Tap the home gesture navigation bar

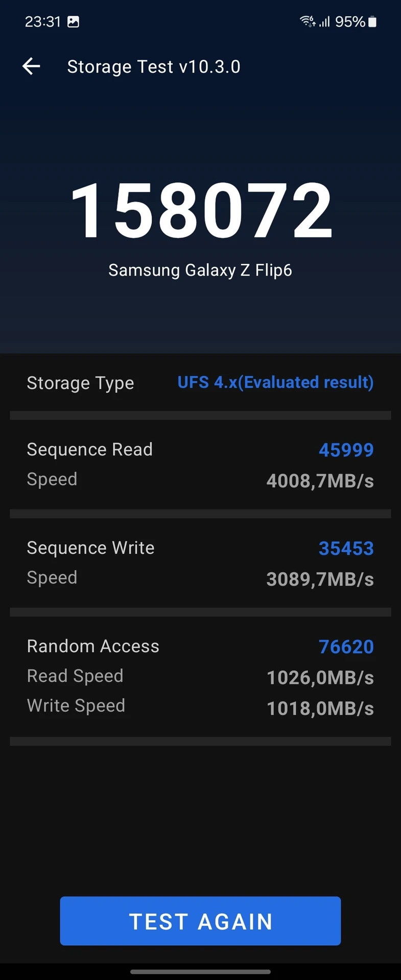pyautogui.click(x=200, y=972)
